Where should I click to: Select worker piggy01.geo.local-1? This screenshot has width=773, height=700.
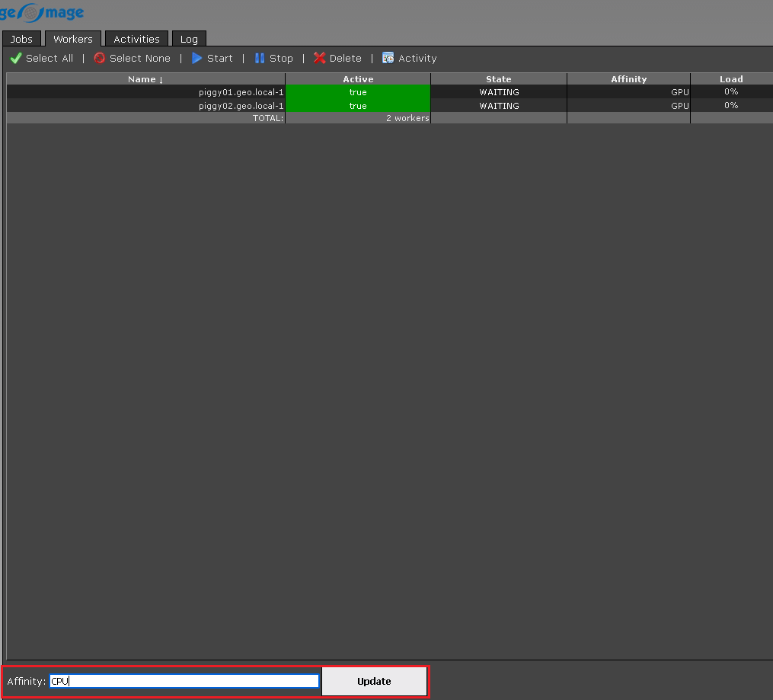tap(241, 92)
